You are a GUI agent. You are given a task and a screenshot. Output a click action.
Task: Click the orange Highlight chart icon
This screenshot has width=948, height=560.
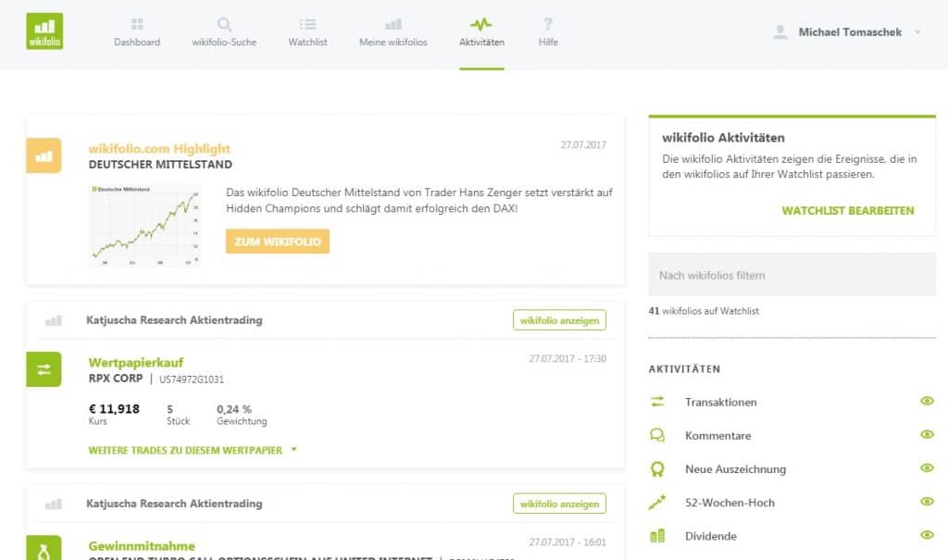(44, 156)
